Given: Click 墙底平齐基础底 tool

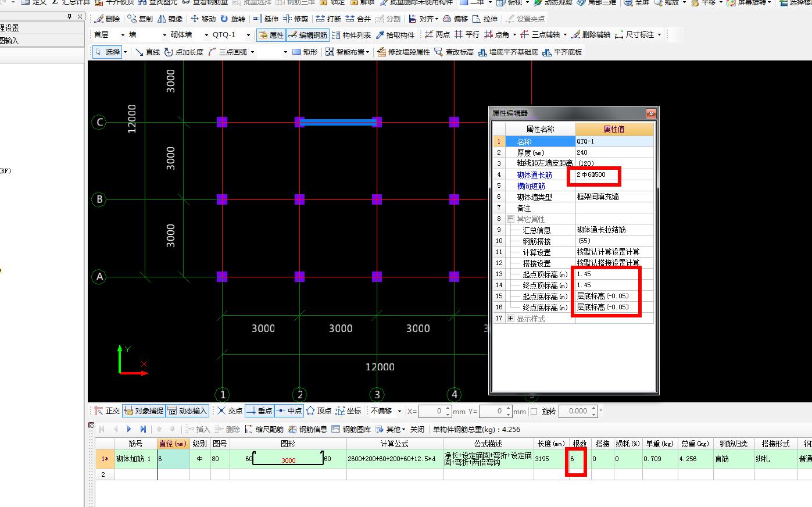Looking at the screenshot, I should [508, 52].
